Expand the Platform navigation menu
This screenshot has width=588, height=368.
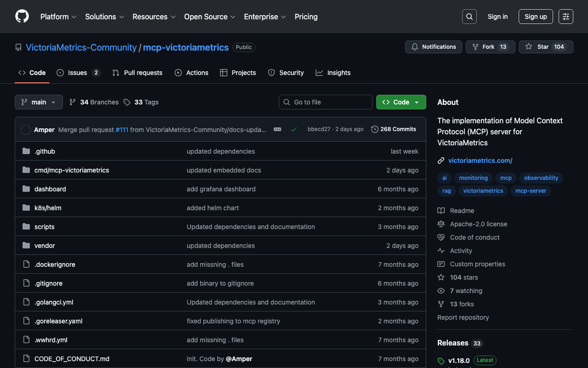(58, 17)
